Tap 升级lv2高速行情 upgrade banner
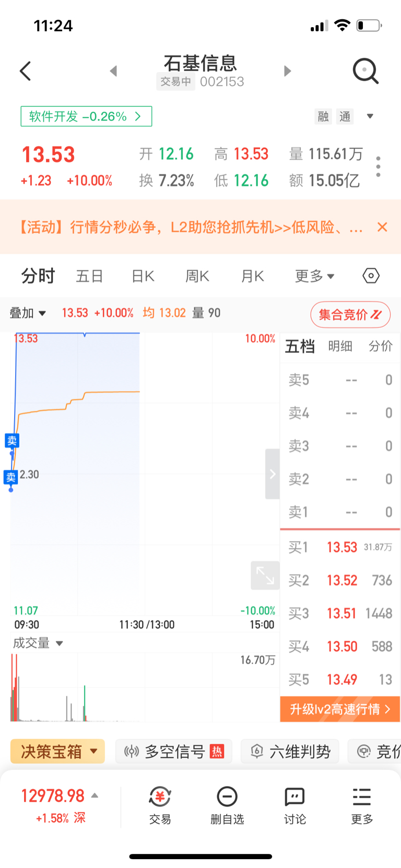 [x=340, y=709]
